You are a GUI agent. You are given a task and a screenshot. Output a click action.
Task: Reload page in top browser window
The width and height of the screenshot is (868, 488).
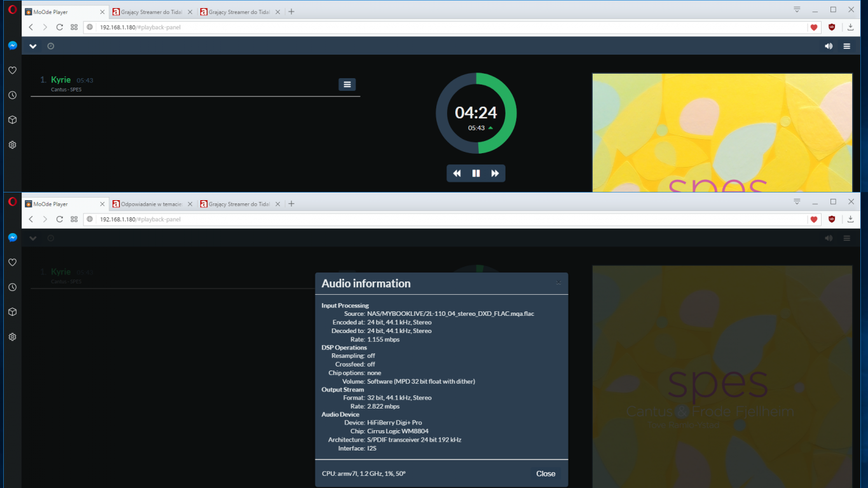pos(60,27)
